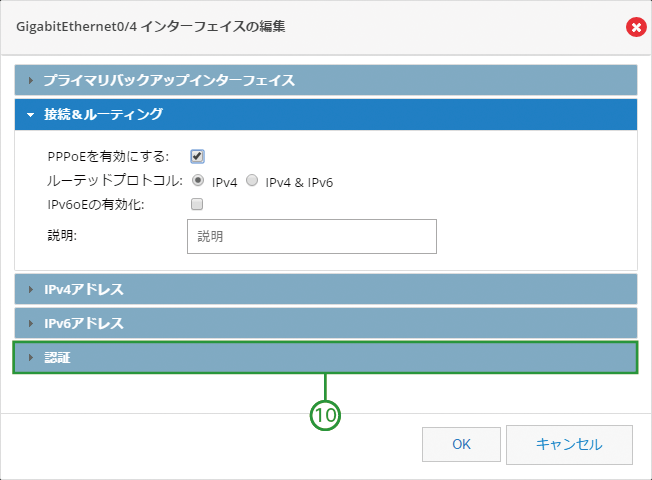The height and width of the screenshot is (480, 652).
Task: Expand プライマリバックアップインターフェイス arrow icon
Action: (x=30, y=80)
